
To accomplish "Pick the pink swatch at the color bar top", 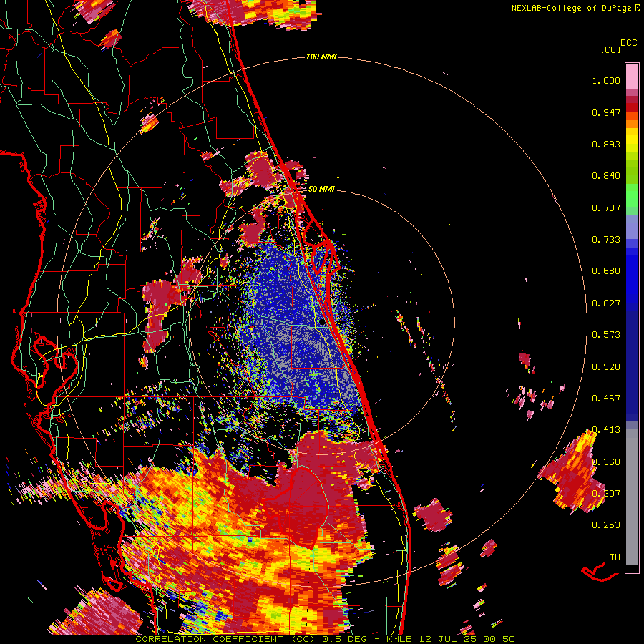I will click(632, 77).
